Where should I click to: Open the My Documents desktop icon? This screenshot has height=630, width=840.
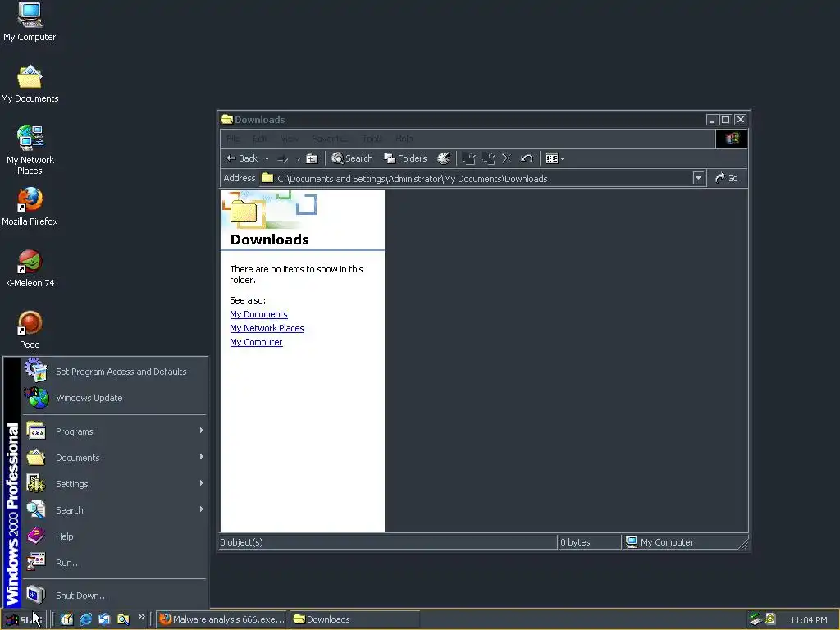pyautogui.click(x=30, y=84)
